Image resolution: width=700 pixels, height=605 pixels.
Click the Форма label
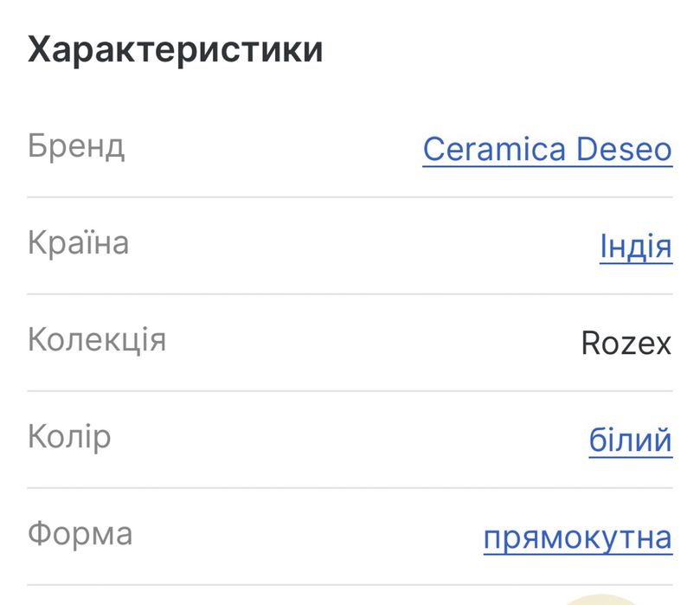click(x=80, y=534)
